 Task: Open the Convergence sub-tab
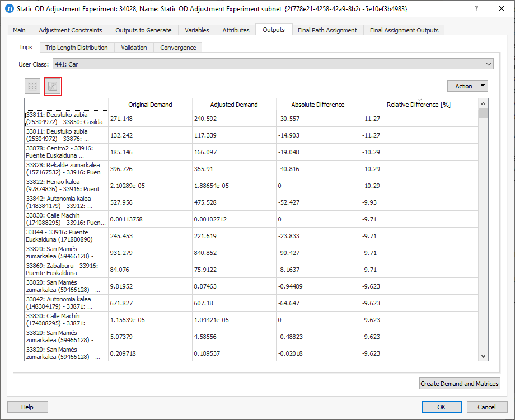[178, 48]
